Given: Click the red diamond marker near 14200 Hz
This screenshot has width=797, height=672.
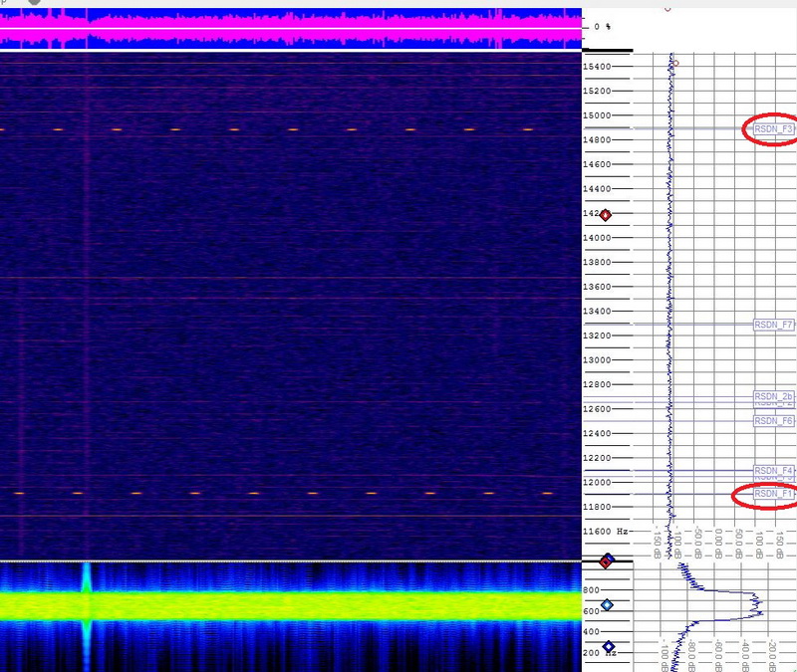Looking at the screenshot, I should pos(605,215).
